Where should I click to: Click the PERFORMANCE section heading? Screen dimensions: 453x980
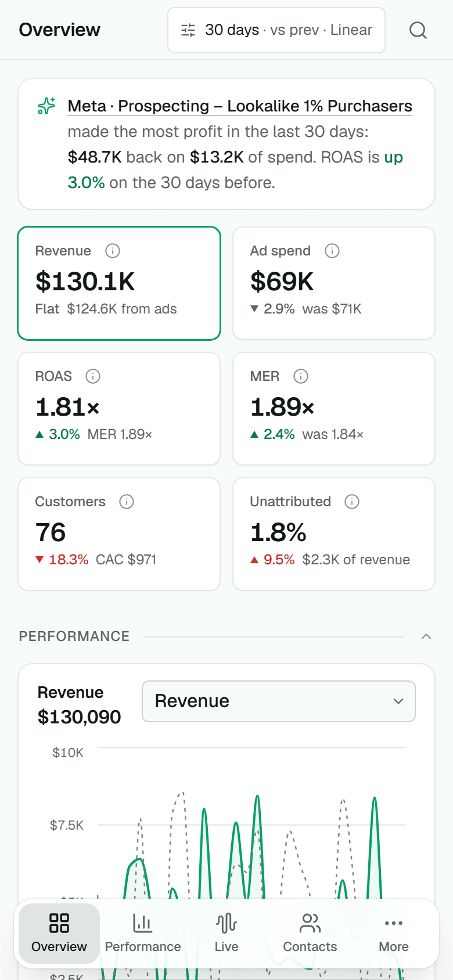(74, 636)
